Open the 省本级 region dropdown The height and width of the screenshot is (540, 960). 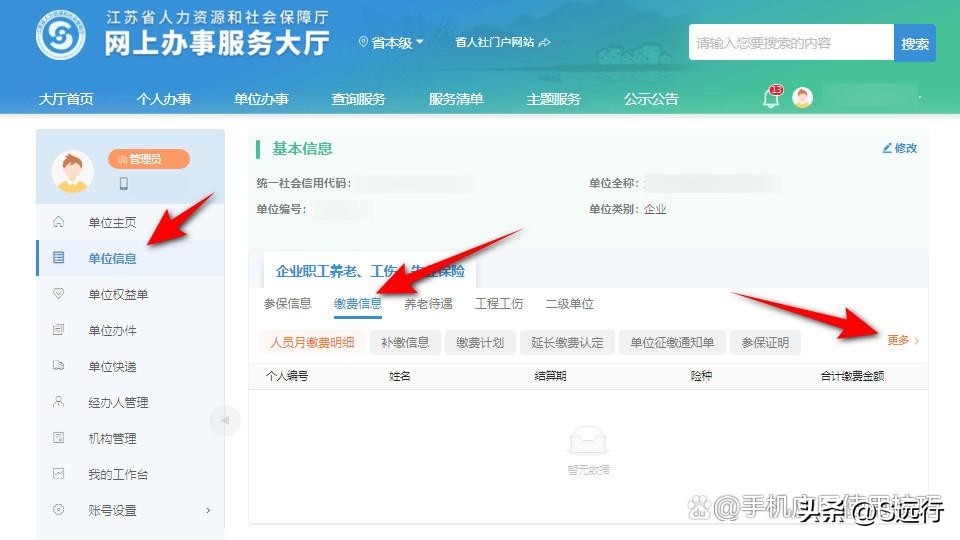point(391,42)
